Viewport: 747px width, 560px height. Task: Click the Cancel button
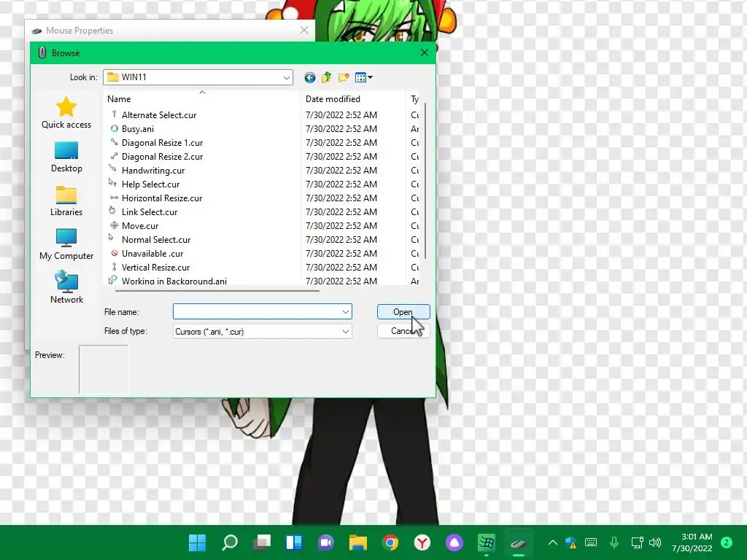pos(403,331)
